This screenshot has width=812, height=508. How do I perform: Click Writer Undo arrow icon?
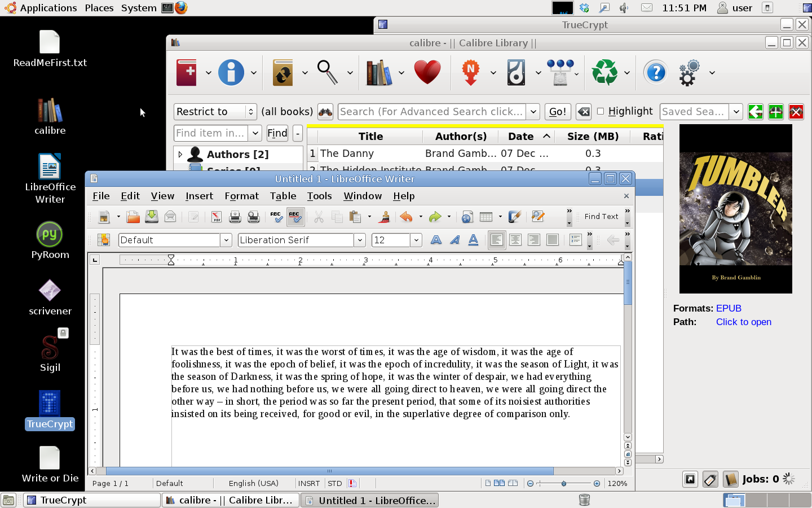coord(406,217)
